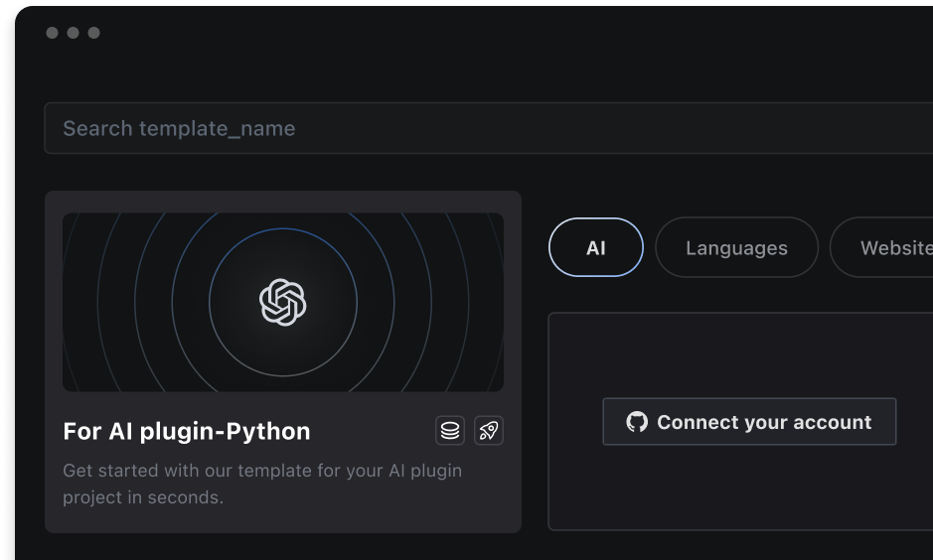Click the Search template_name input field
Viewport: 933px width, 560px height.
(489, 128)
